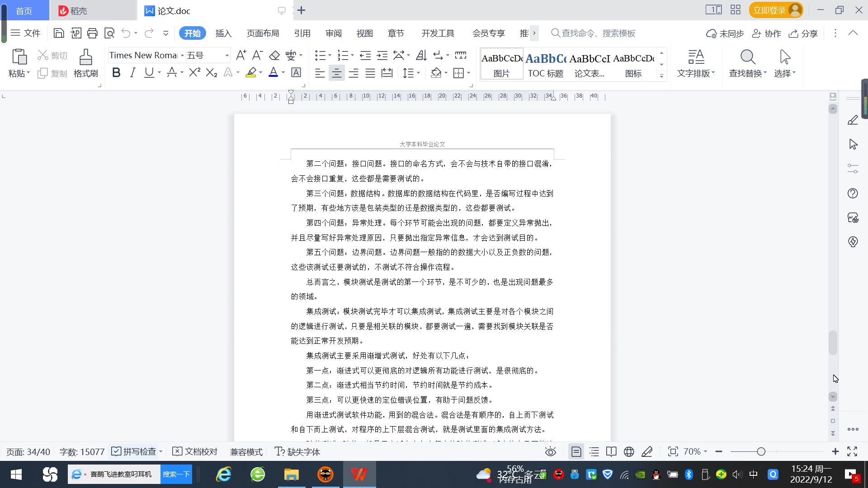
Task: Switch to the 页面布局 tab
Action: pos(263,33)
